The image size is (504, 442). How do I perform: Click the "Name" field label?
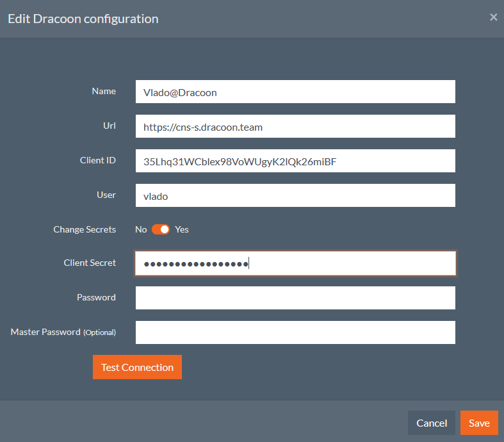click(x=104, y=92)
